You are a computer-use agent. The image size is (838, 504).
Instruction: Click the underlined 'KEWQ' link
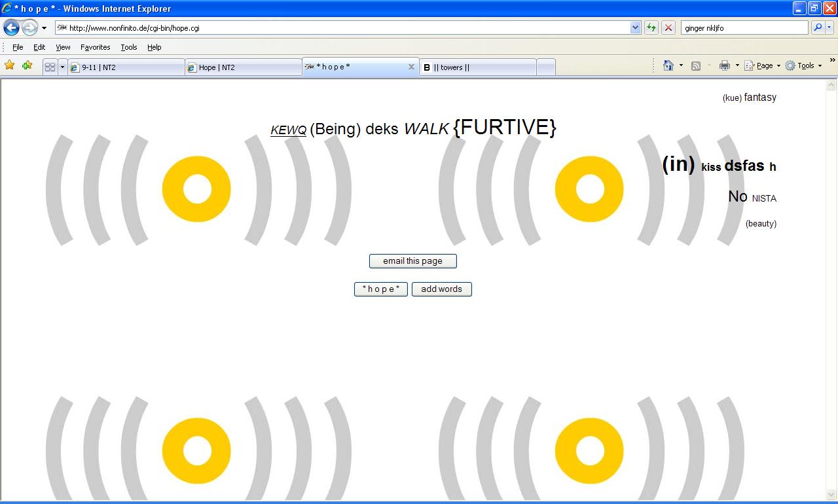point(289,130)
